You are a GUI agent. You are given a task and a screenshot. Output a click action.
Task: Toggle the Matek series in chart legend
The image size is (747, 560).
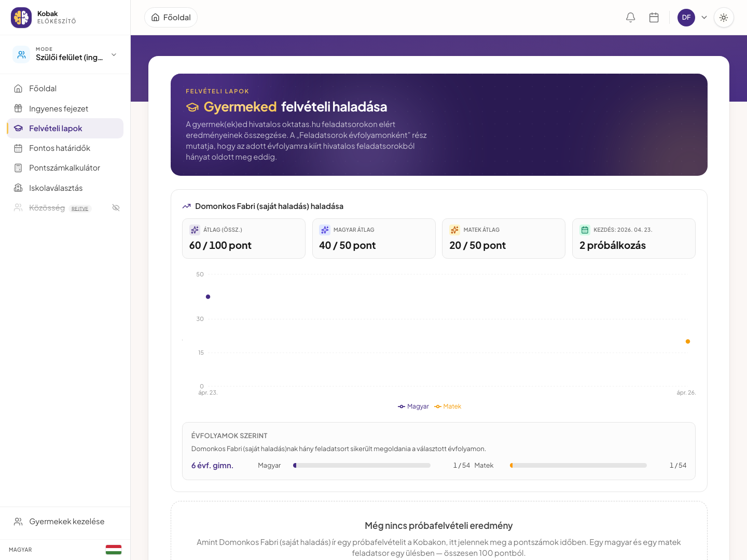click(448, 407)
